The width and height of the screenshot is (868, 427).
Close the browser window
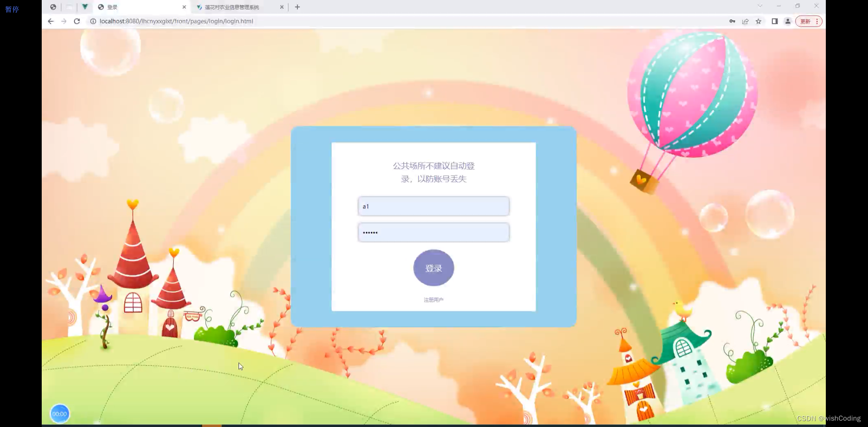pos(816,6)
